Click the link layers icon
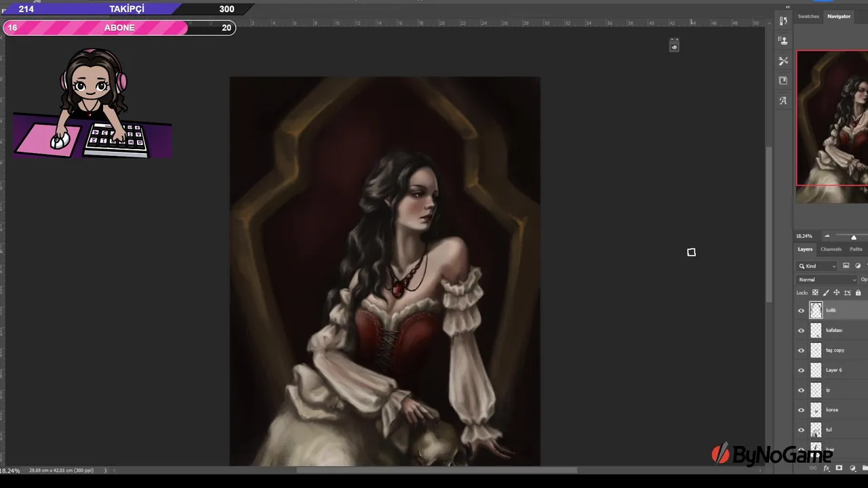 pos(814,468)
